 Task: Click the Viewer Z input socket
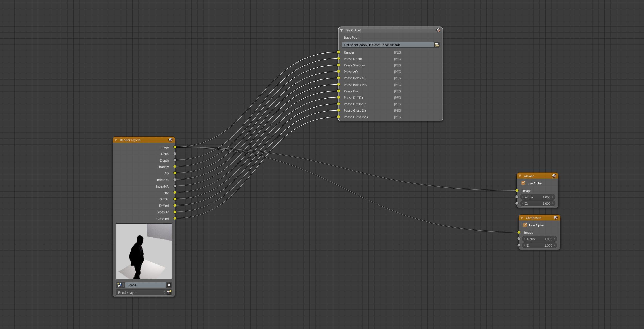pyautogui.click(x=517, y=203)
